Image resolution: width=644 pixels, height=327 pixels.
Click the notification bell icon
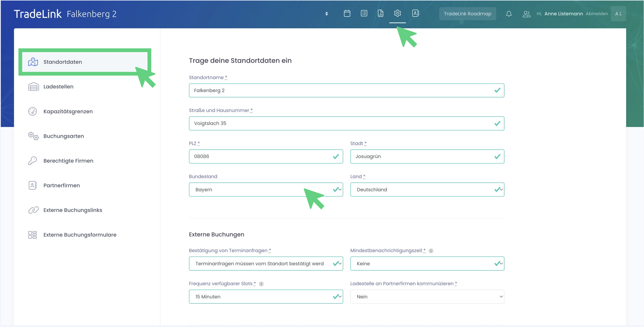[509, 14]
